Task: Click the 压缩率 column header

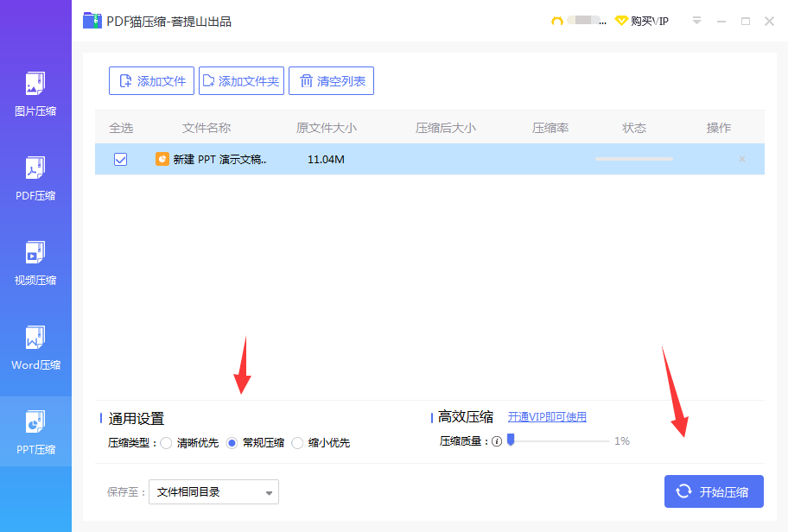Action: coord(550,128)
